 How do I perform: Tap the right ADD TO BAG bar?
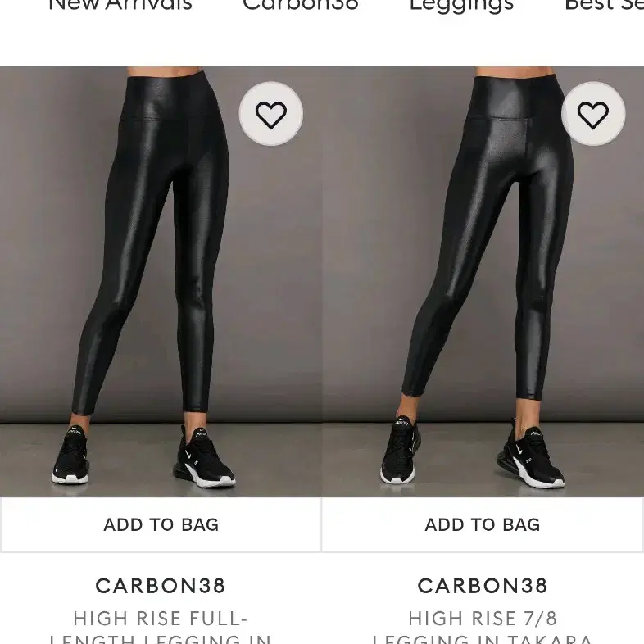click(x=483, y=524)
